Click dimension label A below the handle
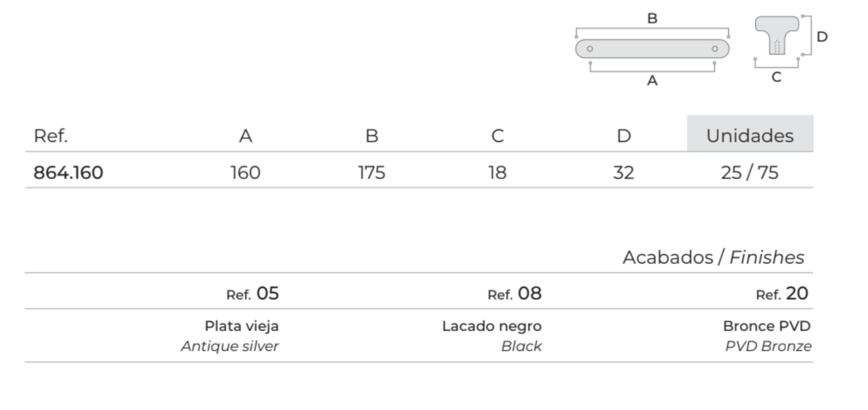The image size is (868, 410). 652,81
